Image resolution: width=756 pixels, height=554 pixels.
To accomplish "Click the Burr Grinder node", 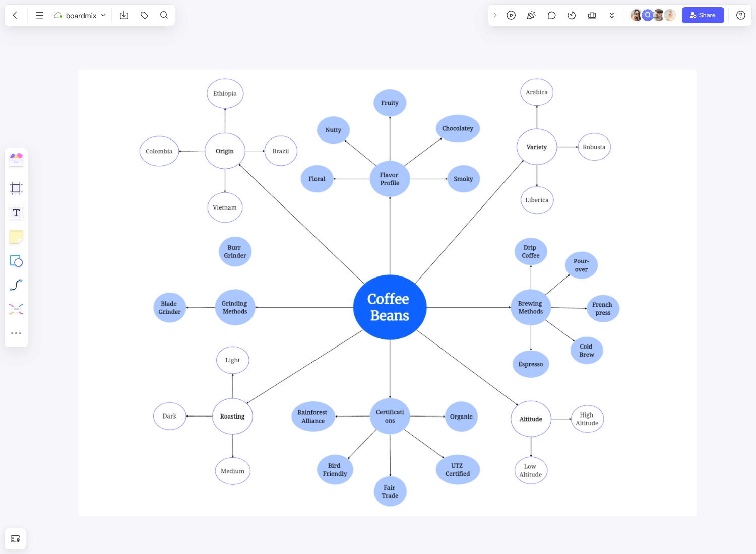I will coord(235,252).
